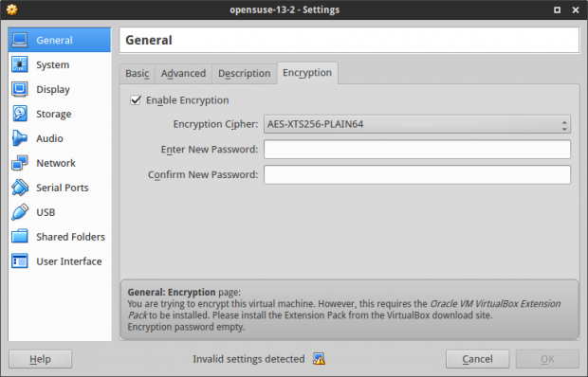This screenshot has height=377, width=588.
Task: Select the Display monitor icon
Action: 20,89
